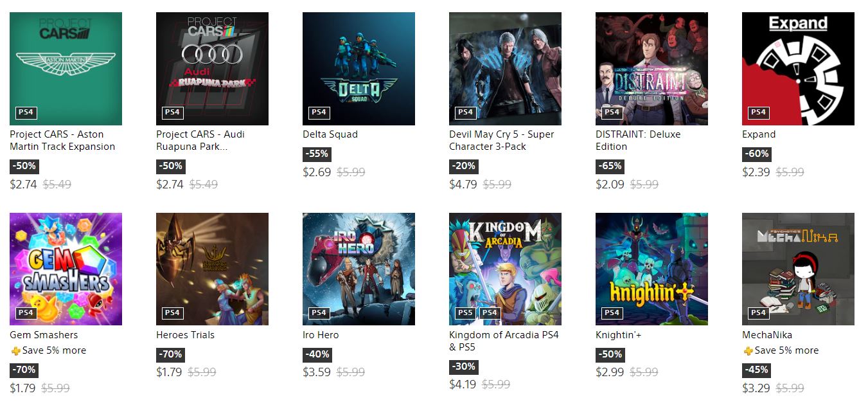Click the PS4 badge on Expand cover

pos(758,113)
